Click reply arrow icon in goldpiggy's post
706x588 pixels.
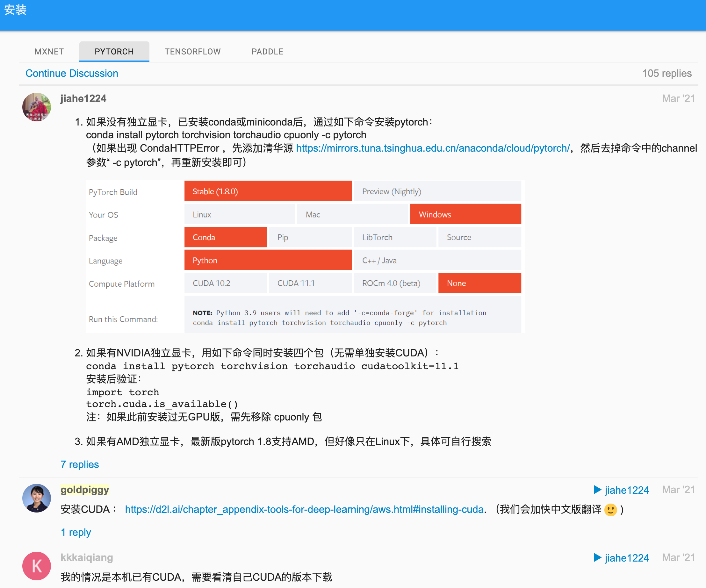[x=597, y=490]
